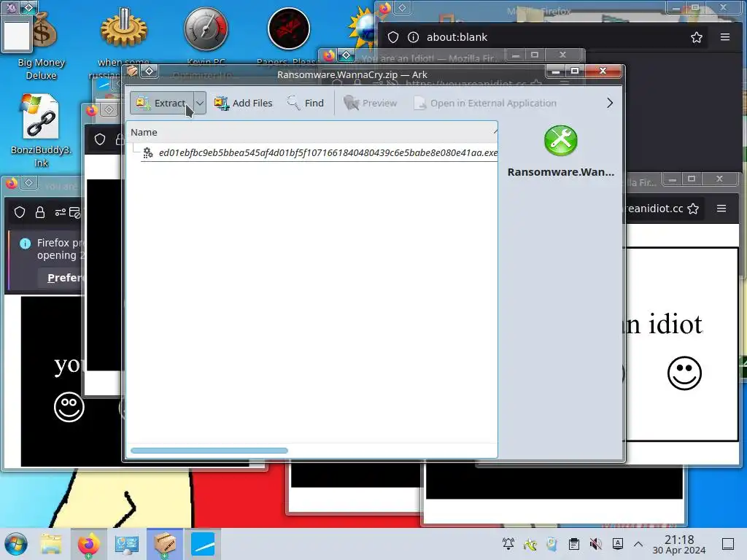Screen dimensions: 747x560
Task: Click the horizontal scrollbar in Ark file list
Action: (x=209, y=451)
